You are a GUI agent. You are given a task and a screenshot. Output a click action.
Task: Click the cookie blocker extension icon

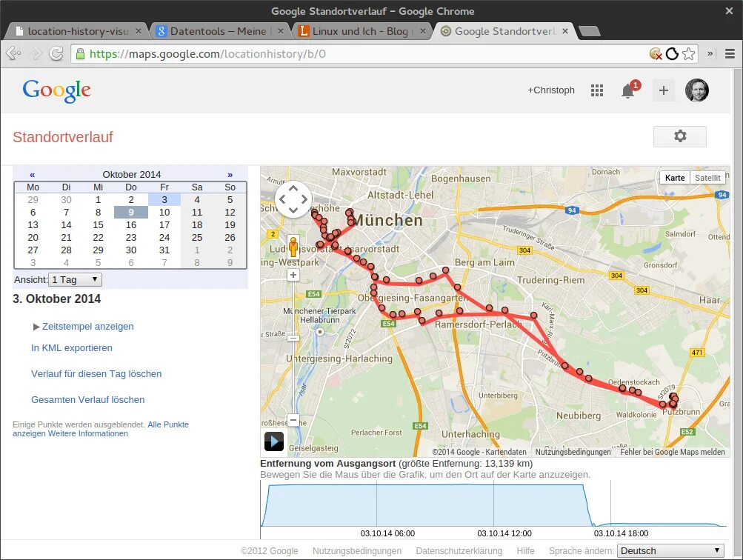pos(656,53)
